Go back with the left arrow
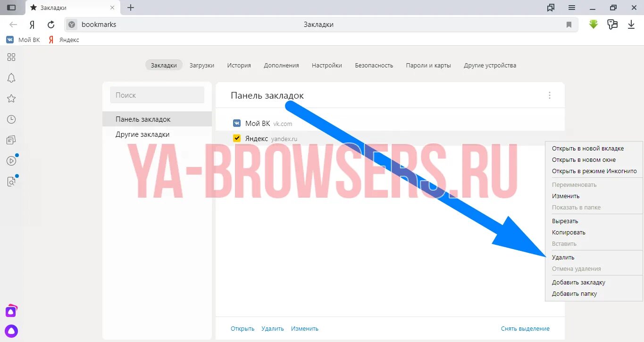Screen dimensions: 644x342 pos(13,25)
